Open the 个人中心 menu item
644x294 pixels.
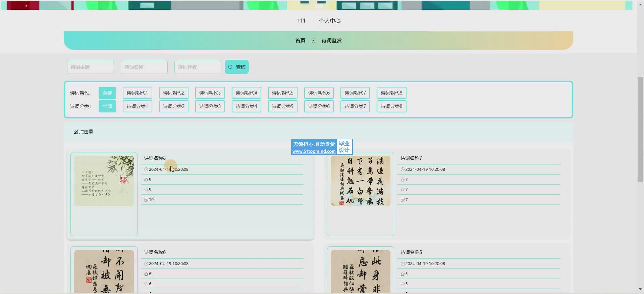tap(330, 21)
